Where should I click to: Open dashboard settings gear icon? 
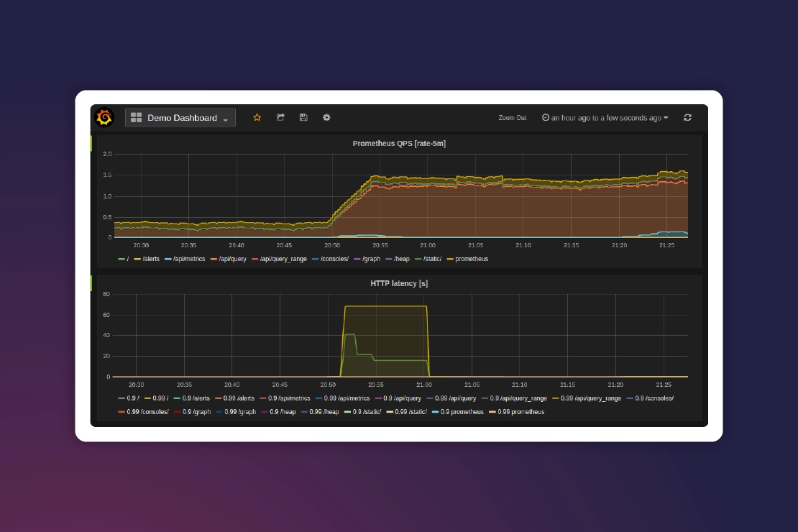326,118
